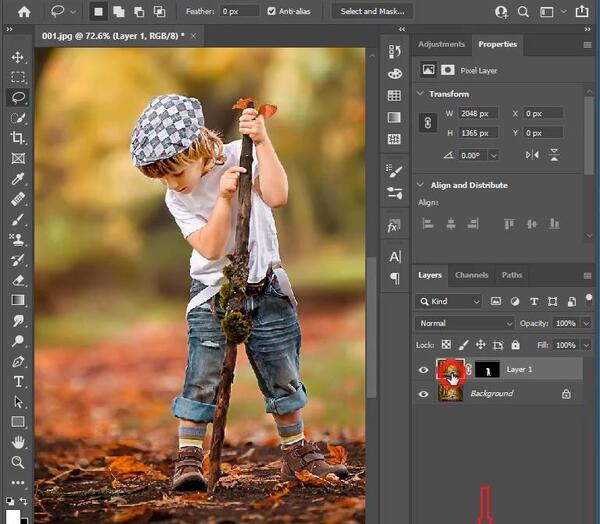
Task: Open the Edit Toolbar three-dots menu
Action: click(x=18, y=483)
